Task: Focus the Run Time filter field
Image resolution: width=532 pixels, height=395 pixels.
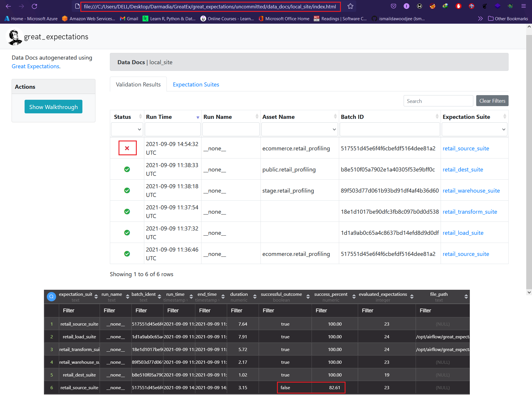Action: [x=173, y=129]
